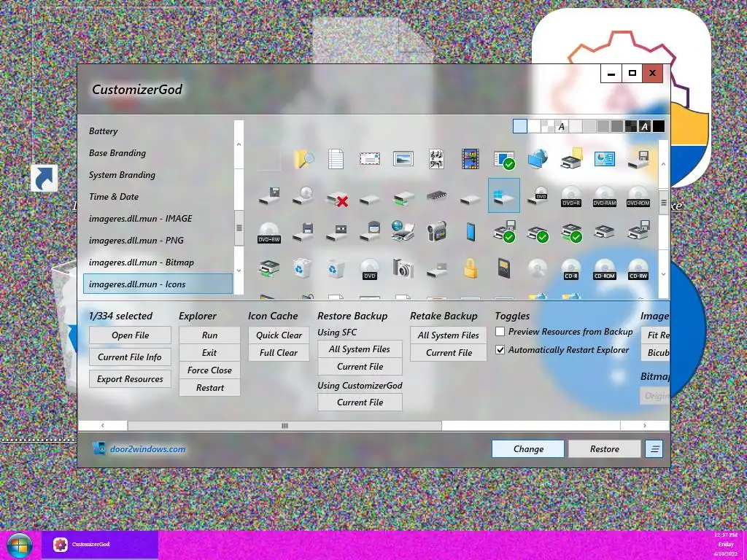Select the photo camera icon

click(x=403, y=268)
